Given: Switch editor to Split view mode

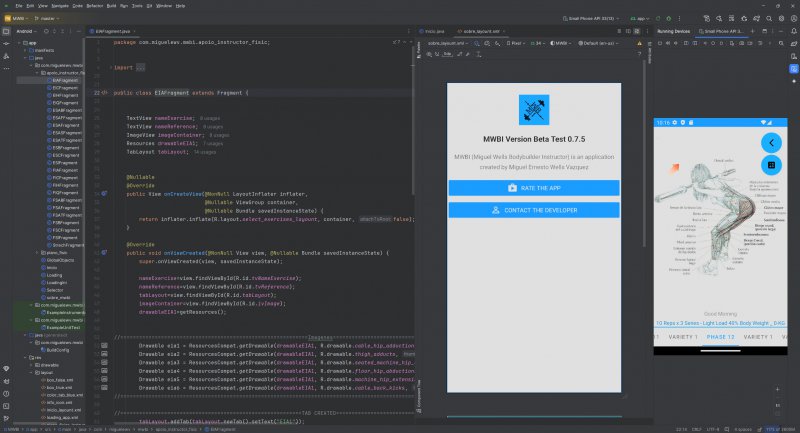Looking at the screenshot, I should coord(629,31).
